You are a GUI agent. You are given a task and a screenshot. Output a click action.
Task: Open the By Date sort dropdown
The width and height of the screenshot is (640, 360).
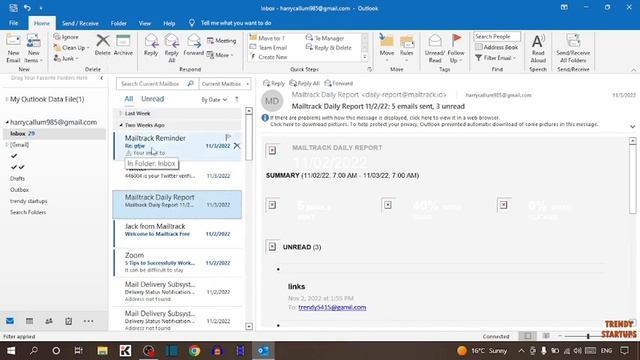tap(214, 100)
